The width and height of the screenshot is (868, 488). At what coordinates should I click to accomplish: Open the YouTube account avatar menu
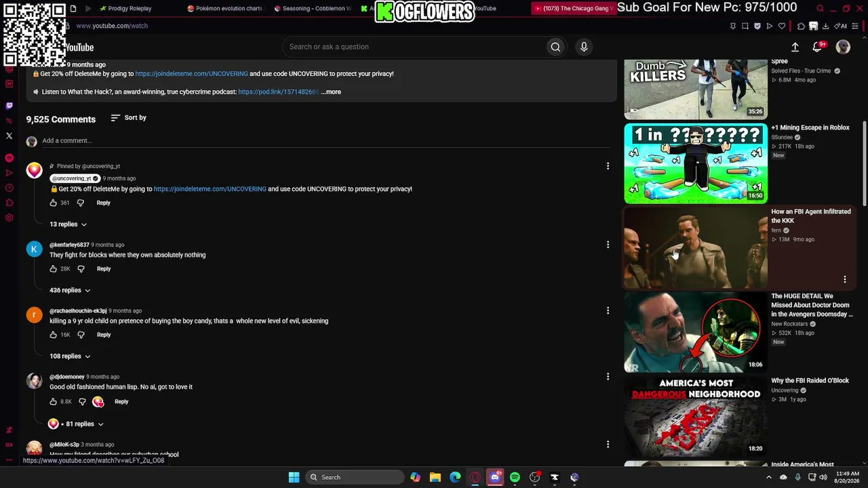[843, 47]
